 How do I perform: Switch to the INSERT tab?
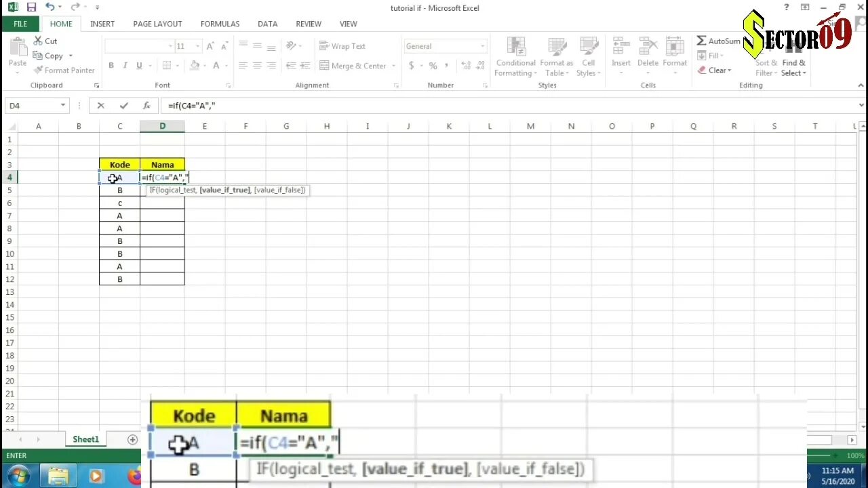(102, 24)
